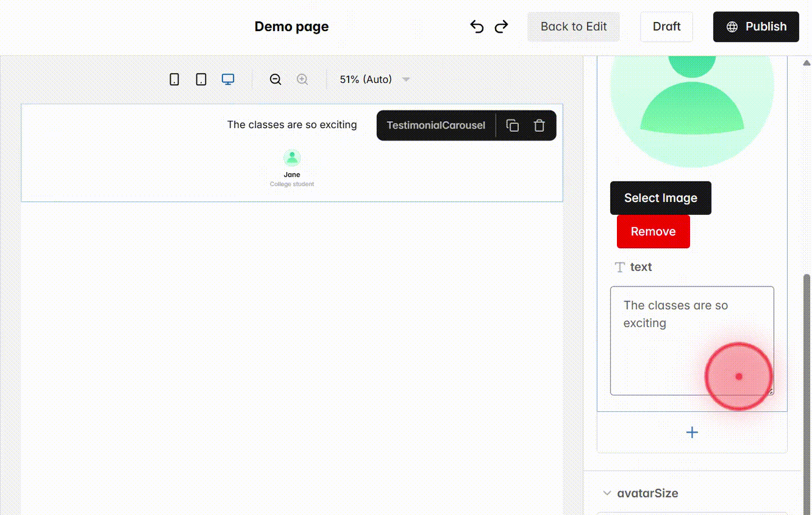Open the 51% (Auto) zoom dropdown
The width and height of the screenshot is (812, 515).
tap(365, 79)
